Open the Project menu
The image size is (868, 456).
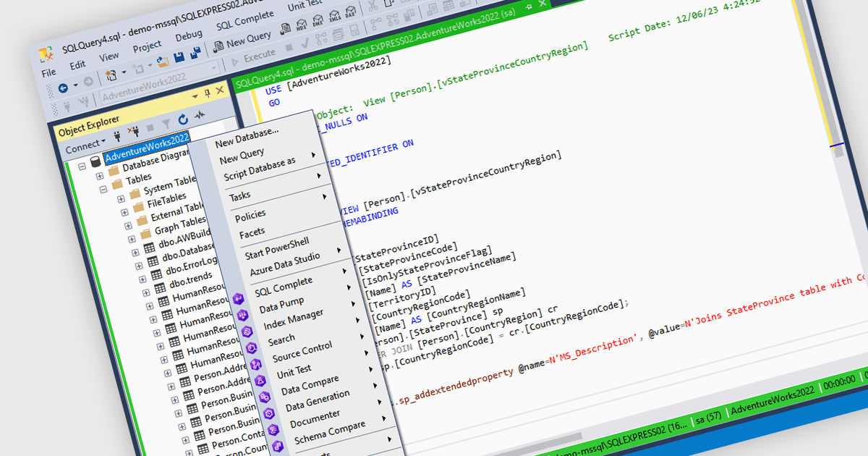pos(147,46)
